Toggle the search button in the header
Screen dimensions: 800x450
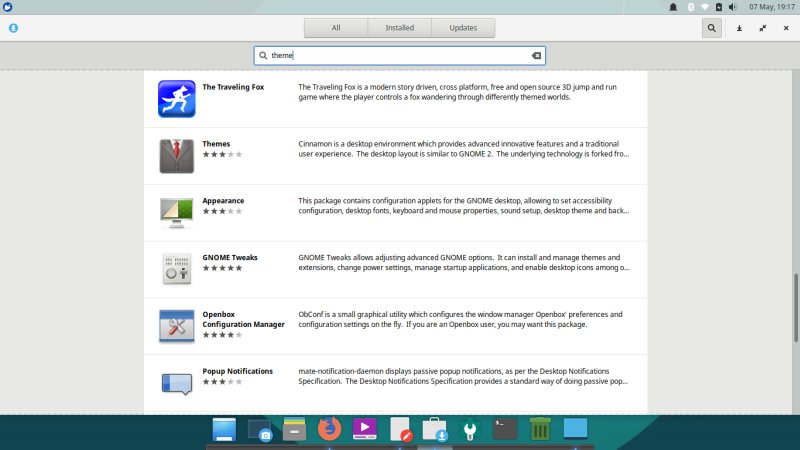(x=711, y=28)
